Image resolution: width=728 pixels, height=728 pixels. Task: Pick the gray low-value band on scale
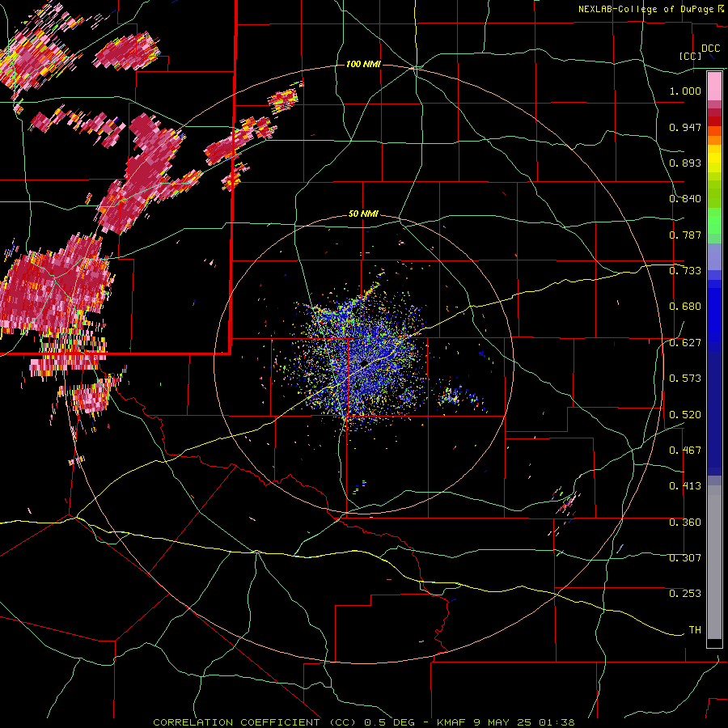point(714,562)
